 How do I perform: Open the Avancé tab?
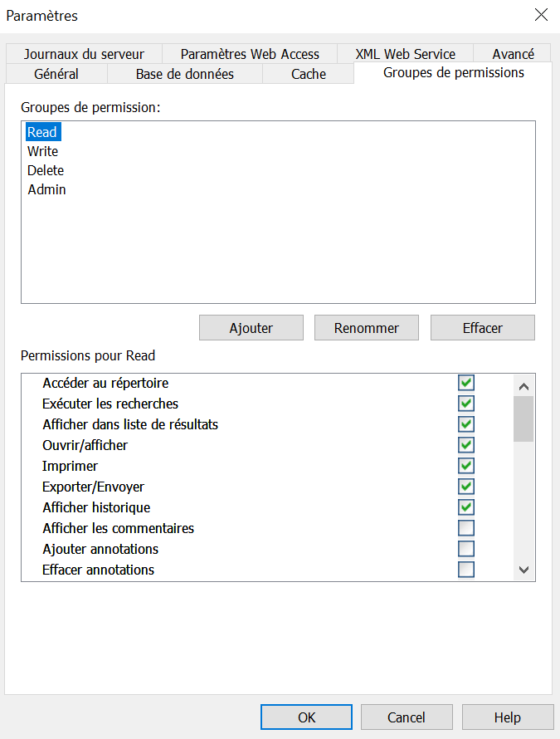[513, 54]
